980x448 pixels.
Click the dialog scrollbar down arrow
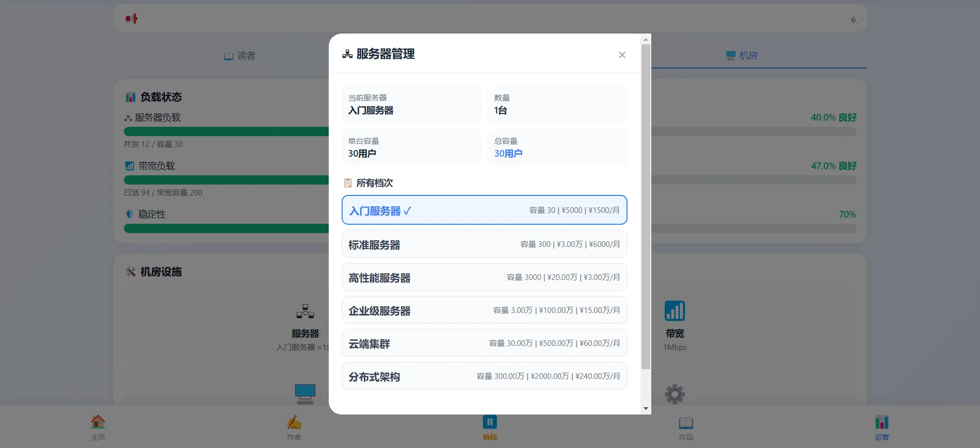[646, 409]
